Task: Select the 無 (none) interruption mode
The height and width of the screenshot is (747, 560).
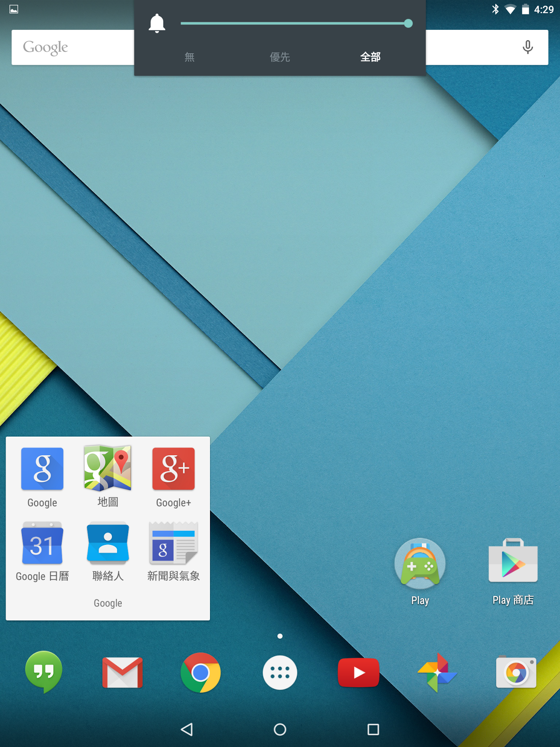Action: pos(189,57)
